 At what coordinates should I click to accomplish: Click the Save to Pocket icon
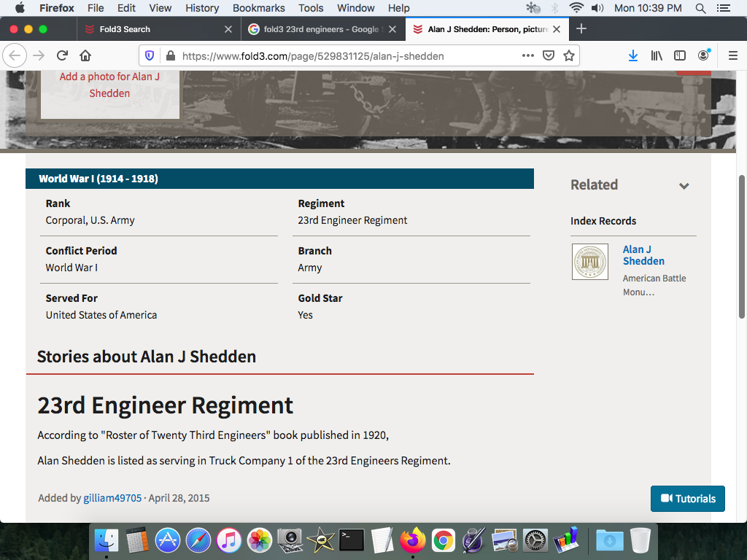[x=549, y=55]
